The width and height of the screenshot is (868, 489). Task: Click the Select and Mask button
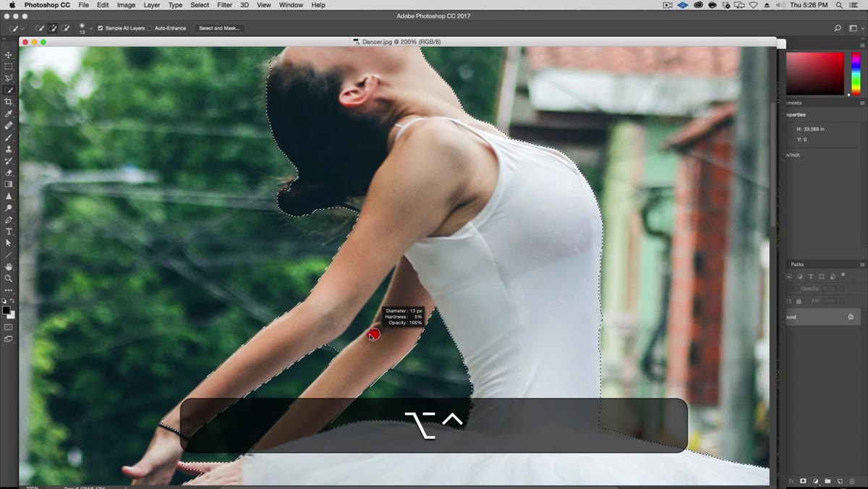point(219,28)
